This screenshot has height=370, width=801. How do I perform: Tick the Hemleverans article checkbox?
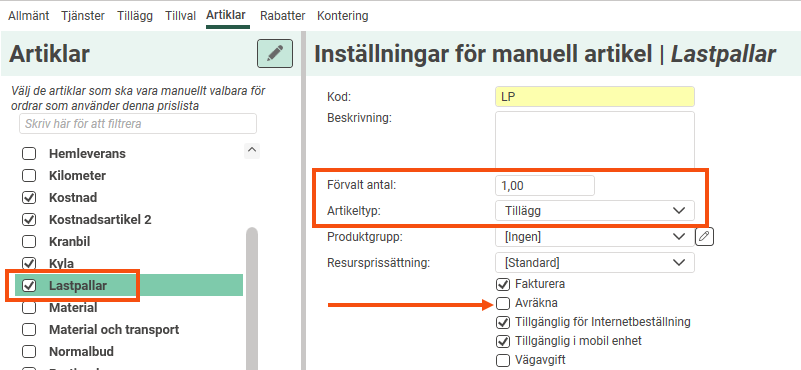(29, 153)
